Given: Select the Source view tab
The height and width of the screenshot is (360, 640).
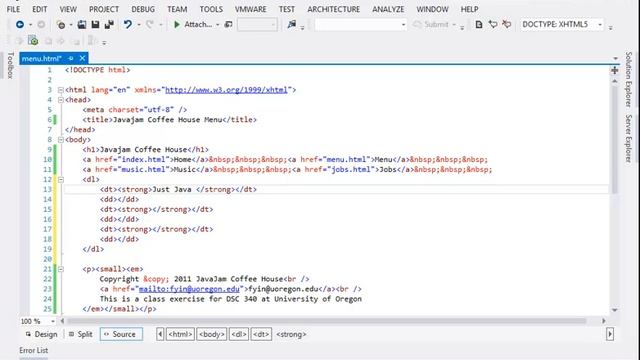Looking at the screenshot, I should point(121,334).
